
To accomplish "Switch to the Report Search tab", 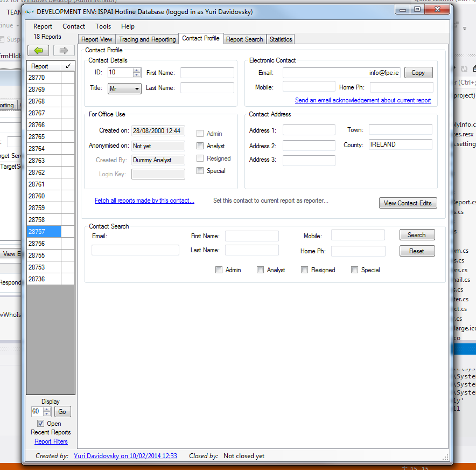I will (x=244, y=39).
